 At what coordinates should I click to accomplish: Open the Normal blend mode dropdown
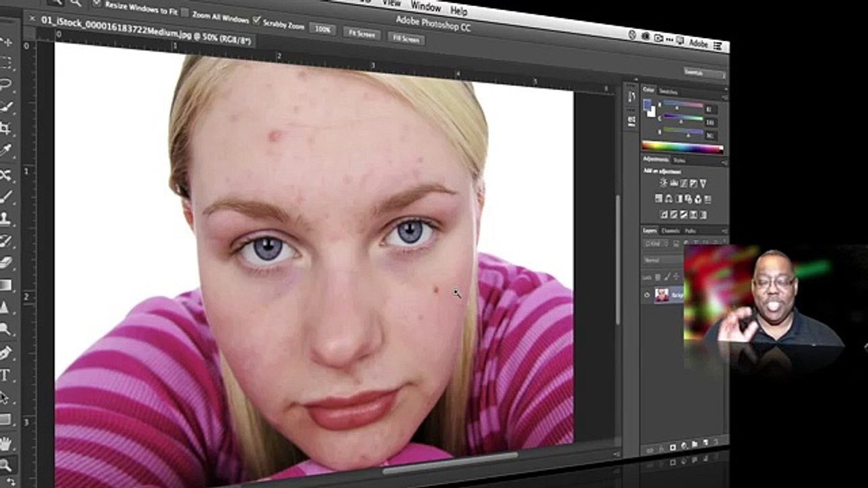pos(663,260)
